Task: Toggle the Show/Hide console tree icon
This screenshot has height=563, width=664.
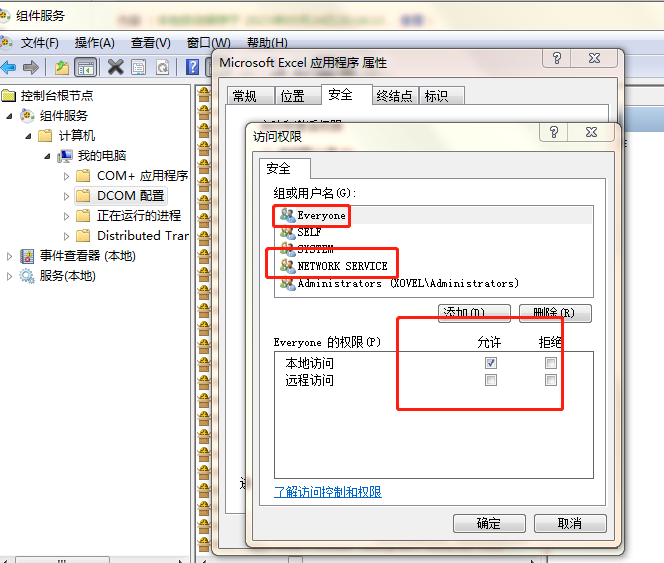Action: click(x=86, y=67)
